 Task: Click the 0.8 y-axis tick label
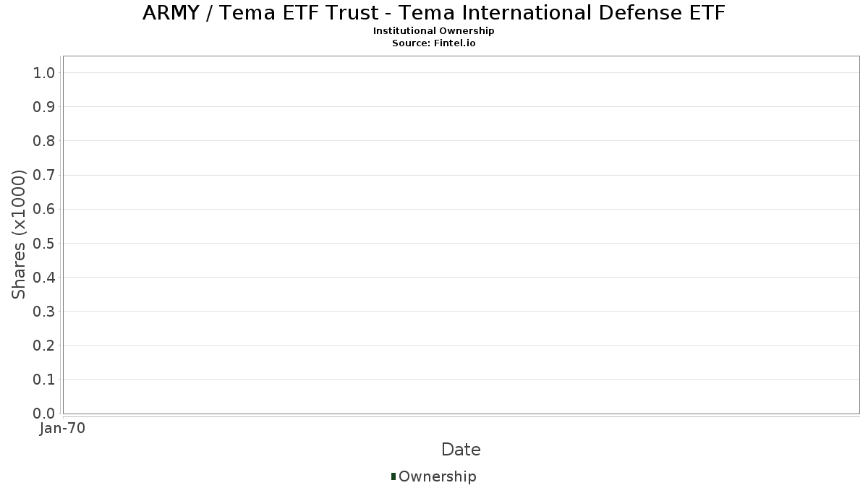pos(44,141)
